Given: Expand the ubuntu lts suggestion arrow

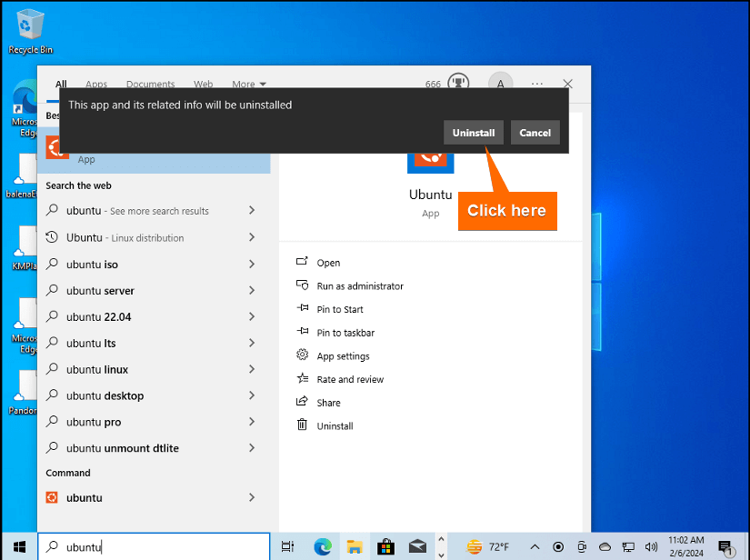Looking at the screenshot, I should [252, 343].
